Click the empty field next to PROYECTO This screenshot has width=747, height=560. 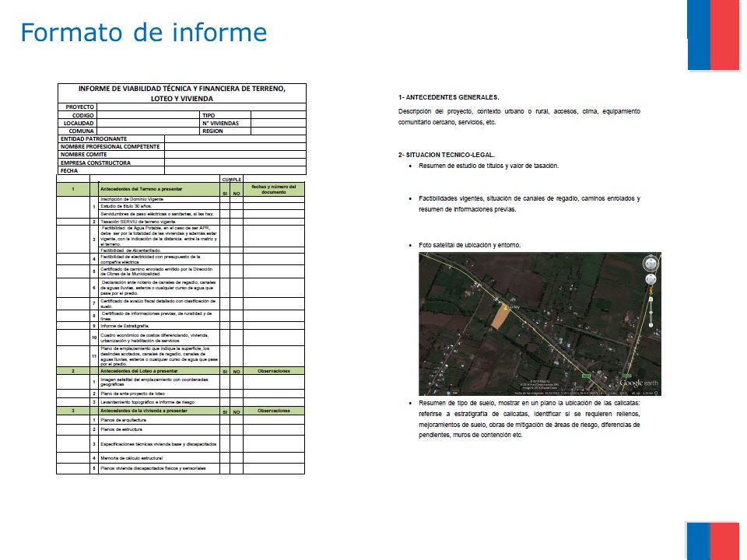pyautogui.click(x=201, y=107)
